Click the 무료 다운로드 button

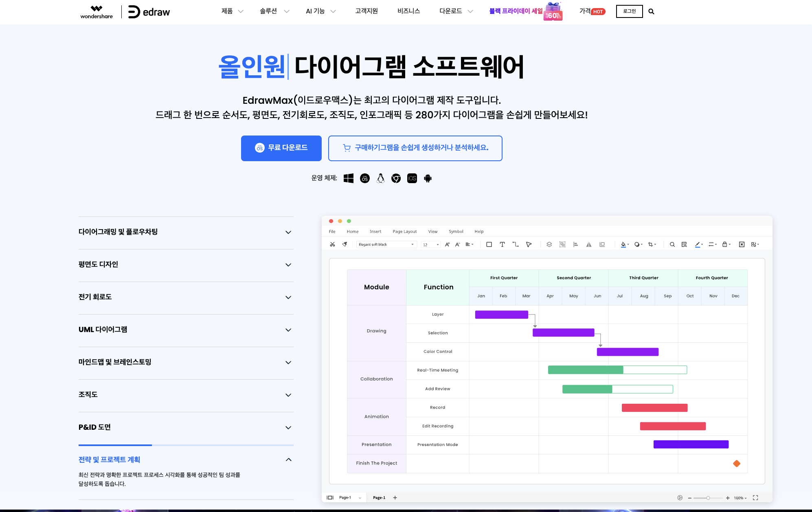point(281,148)
